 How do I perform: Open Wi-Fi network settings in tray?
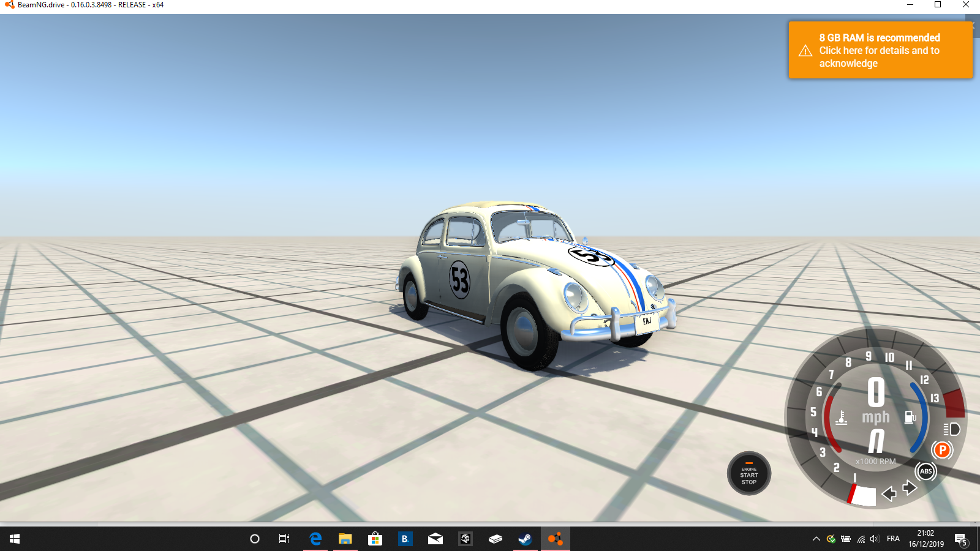pyautogui.click(x=861, y=539)
